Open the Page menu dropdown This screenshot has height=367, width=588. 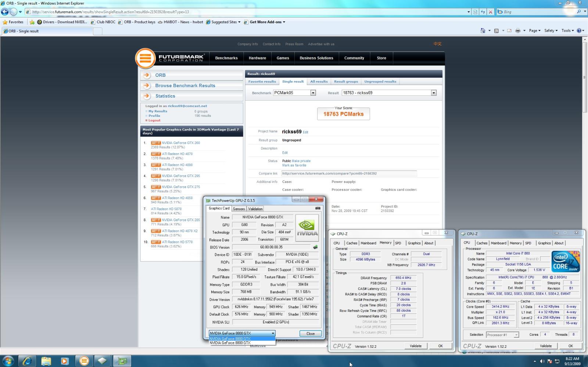[x=535, y=31]
